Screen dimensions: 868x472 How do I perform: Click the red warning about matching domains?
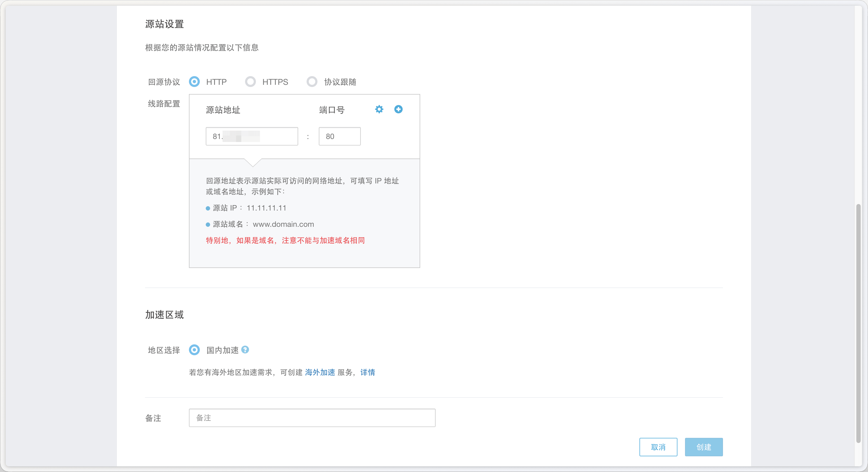click(x=285, y=241)
